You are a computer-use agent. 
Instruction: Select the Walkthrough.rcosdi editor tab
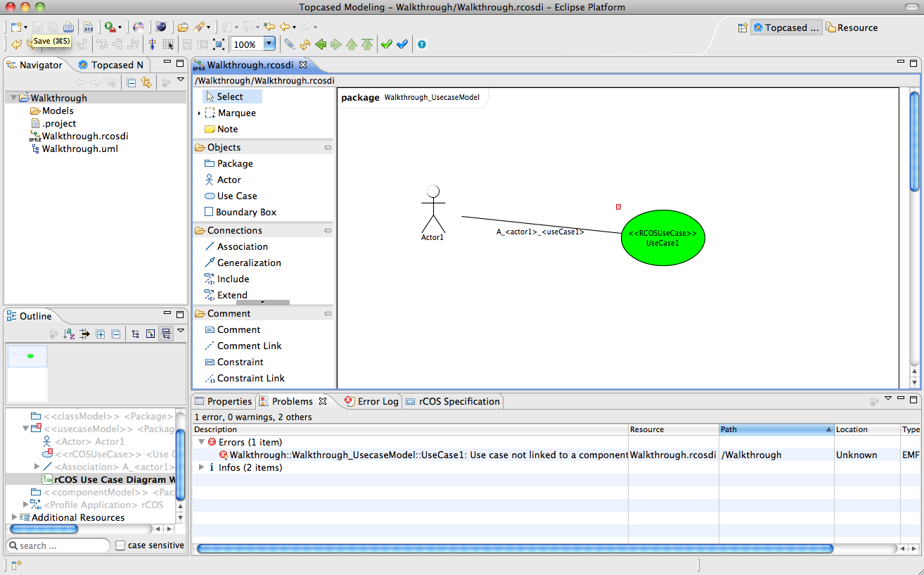click(250, 65)
